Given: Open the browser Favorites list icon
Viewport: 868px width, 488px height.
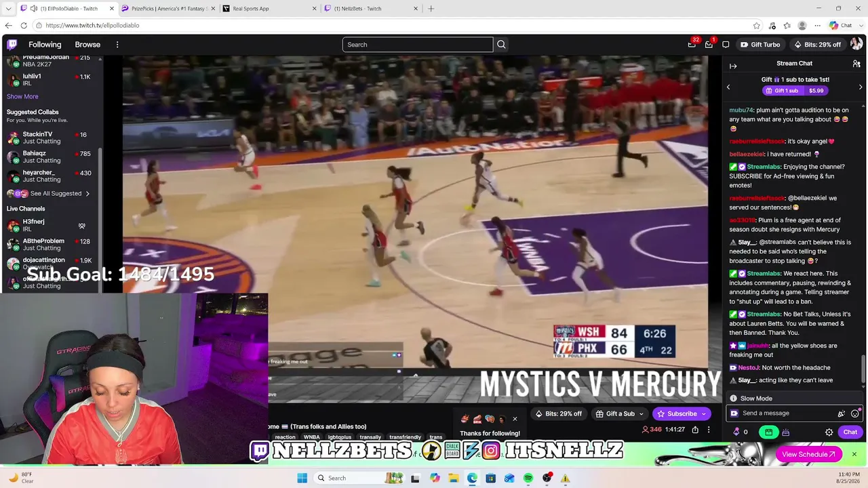Looking at the screenshot, I should pos(787,26).
